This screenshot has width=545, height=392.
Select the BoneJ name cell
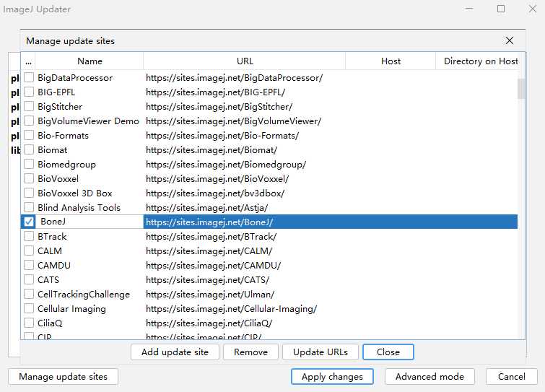point(89,222)
